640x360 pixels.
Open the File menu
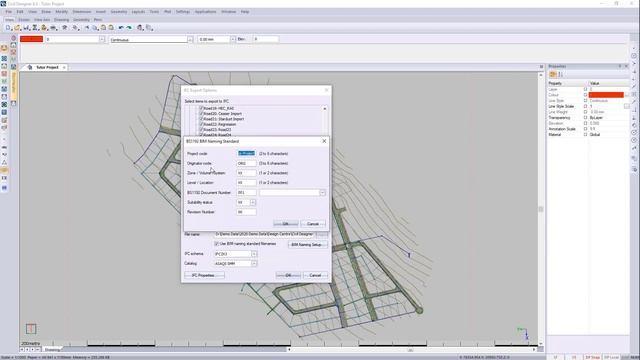point(9,12)
